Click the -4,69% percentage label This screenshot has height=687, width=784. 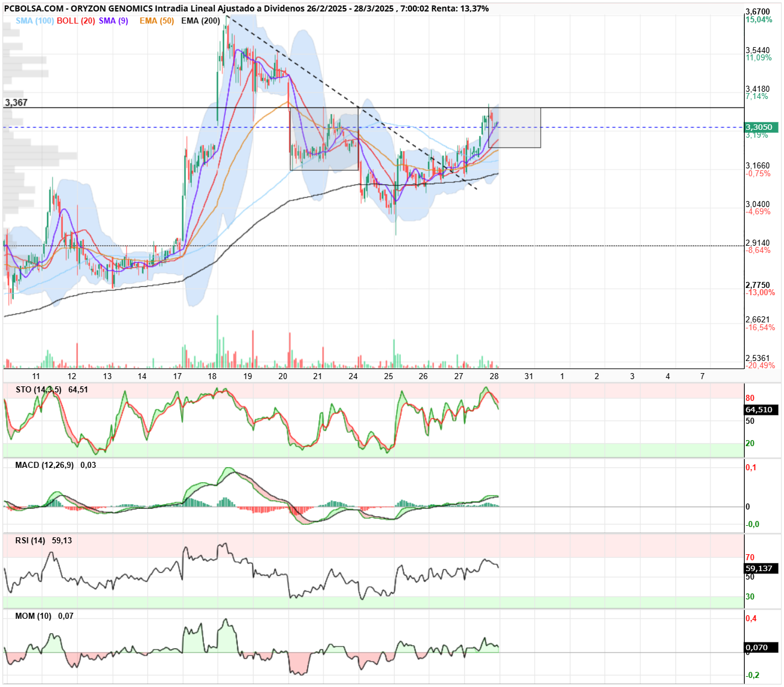758,212
